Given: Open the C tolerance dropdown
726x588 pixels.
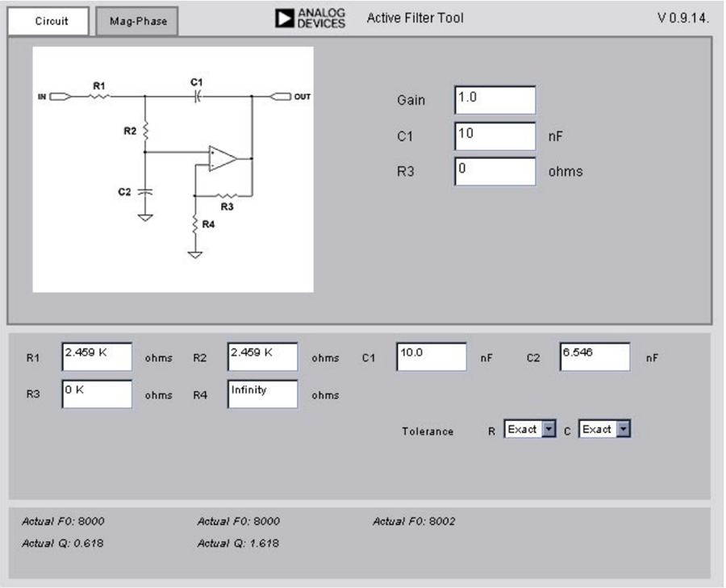Looking at the screenshot, I should click(604, 429).
